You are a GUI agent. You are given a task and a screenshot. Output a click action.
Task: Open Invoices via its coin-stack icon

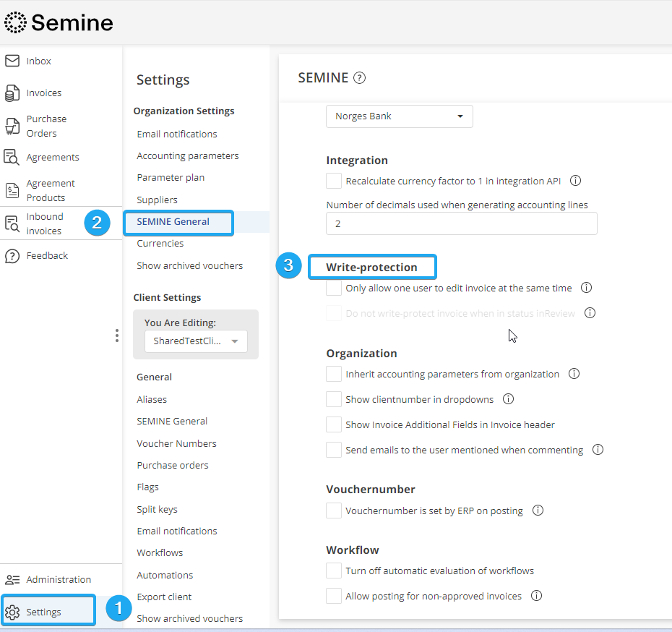(x=12, y=93)
